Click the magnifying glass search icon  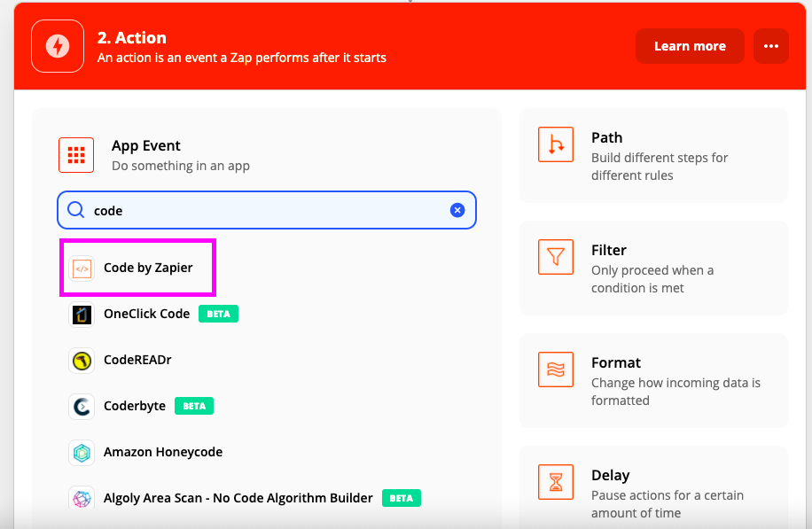(x=76, y=210)
